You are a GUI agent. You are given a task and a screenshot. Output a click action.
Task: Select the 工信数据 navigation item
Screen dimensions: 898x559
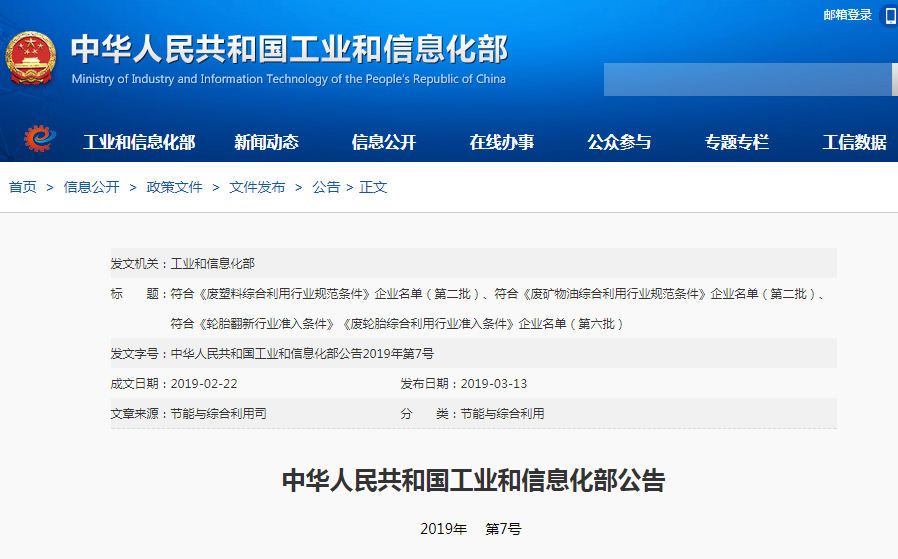[854, 142]
